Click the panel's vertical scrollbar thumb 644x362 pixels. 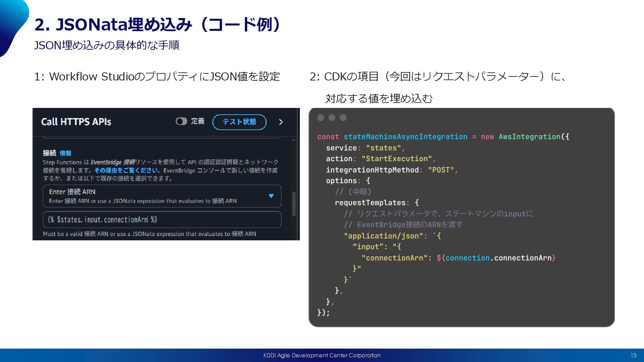click(x=294, y=203)
